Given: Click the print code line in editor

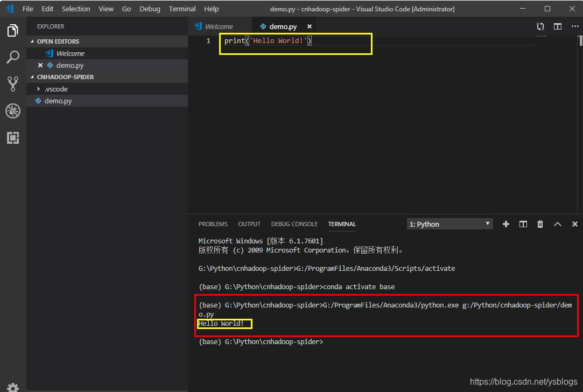Looking at the screenshot, I should (x=268, y=40).
